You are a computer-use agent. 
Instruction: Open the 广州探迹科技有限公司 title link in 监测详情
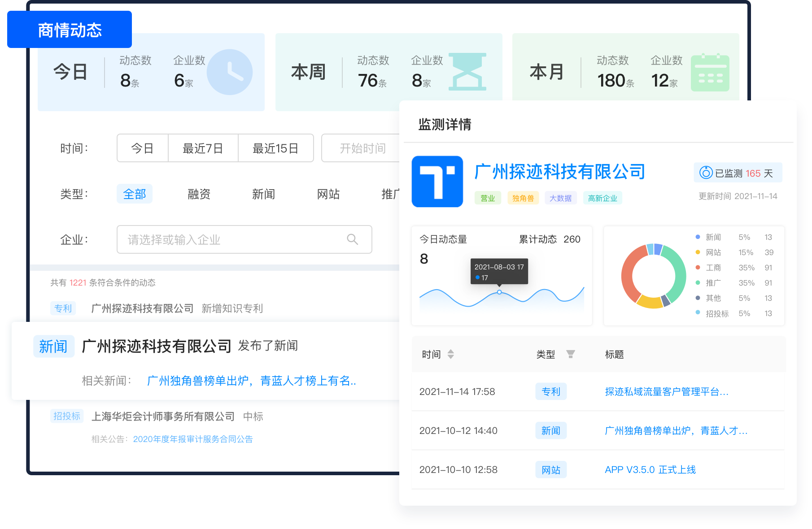click(x=560, y=172)
